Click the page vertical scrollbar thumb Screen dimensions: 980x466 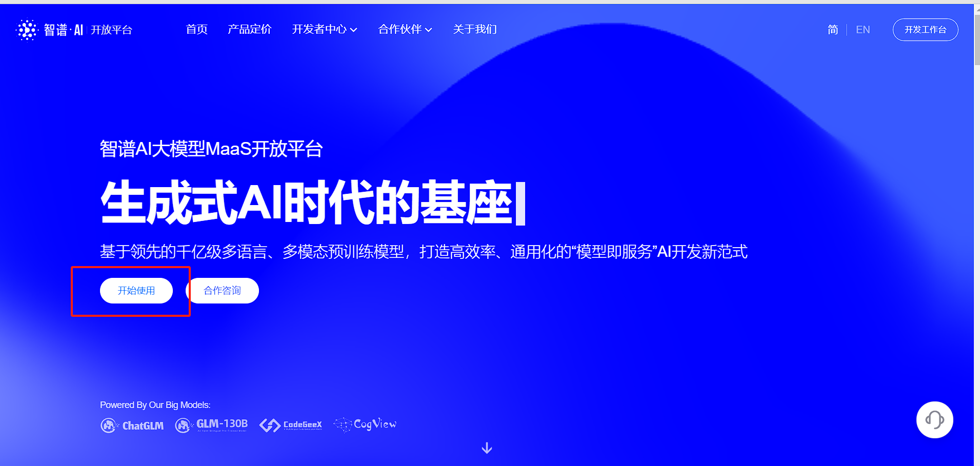977,40
